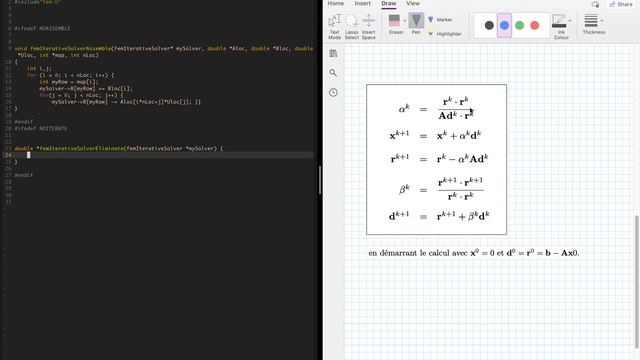The image size is (640, 360).
Task: Click the text 'en démarrant le calcul avec'
Action: point(418,253)
